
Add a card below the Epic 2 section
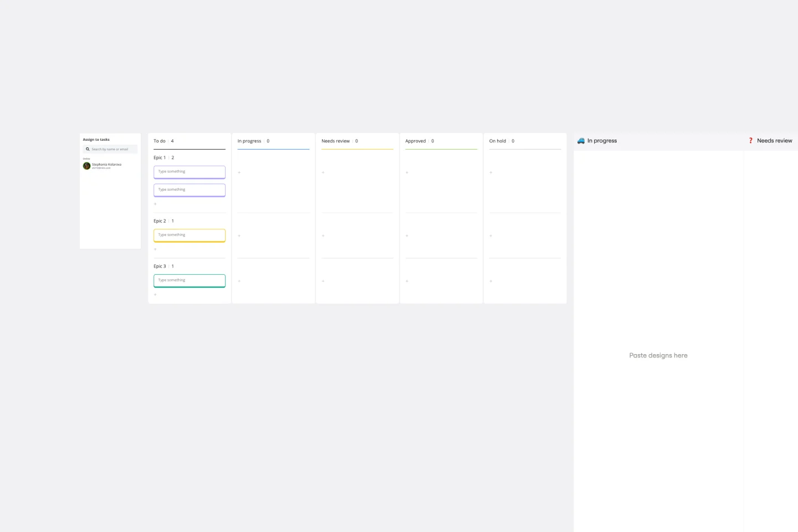coord(155,249)
